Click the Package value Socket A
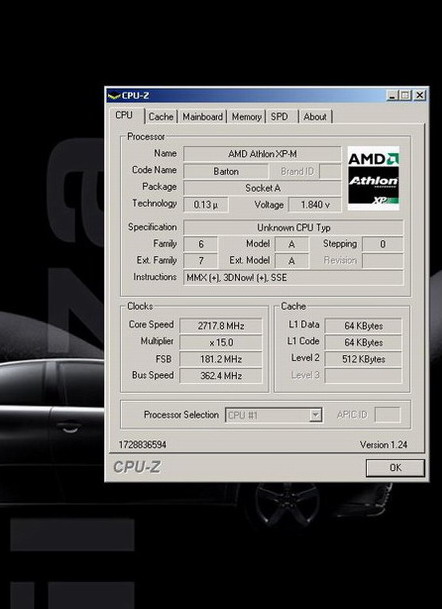Viewport: 442px width, 609px height. click(x=262, y=188)
